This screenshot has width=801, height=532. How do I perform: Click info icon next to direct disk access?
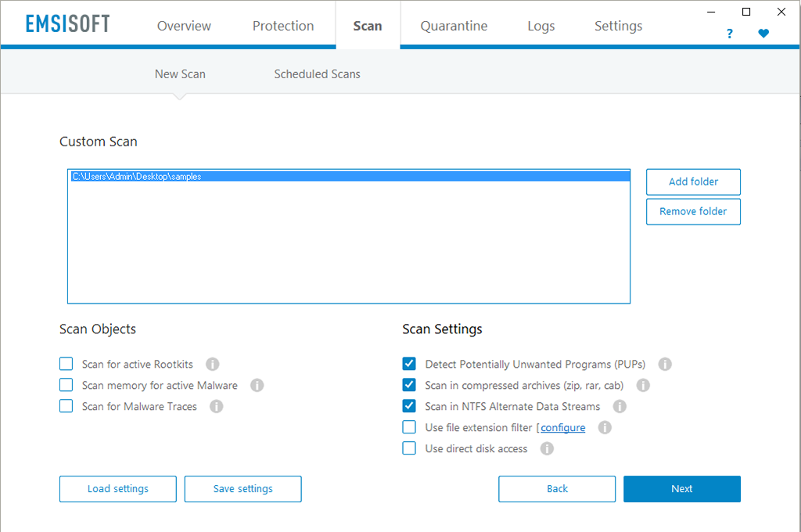click(x=547, y=448)
